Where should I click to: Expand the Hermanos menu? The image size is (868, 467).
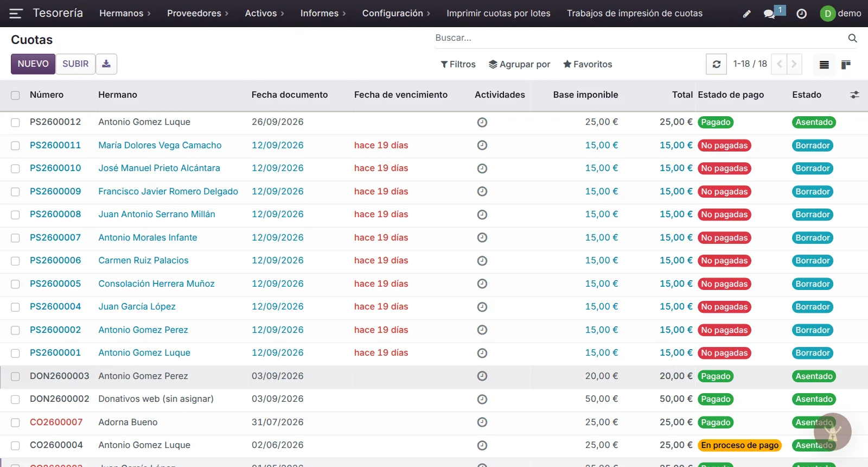click(125, 14)
